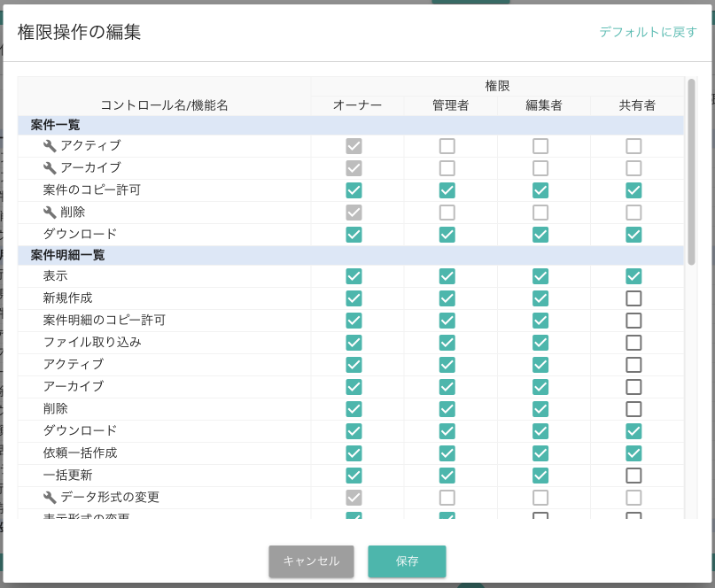Enable 新規作成 for 共有者

(x=633, y=298)
